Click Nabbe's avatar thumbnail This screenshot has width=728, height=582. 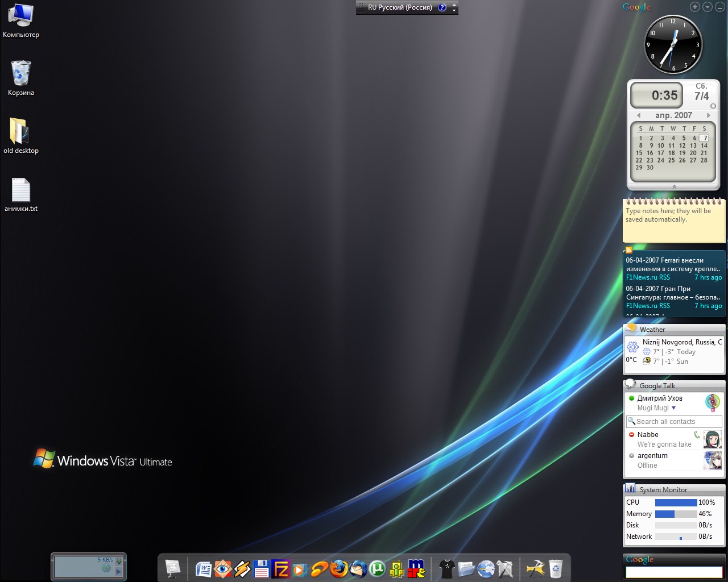tap(713, 439)
